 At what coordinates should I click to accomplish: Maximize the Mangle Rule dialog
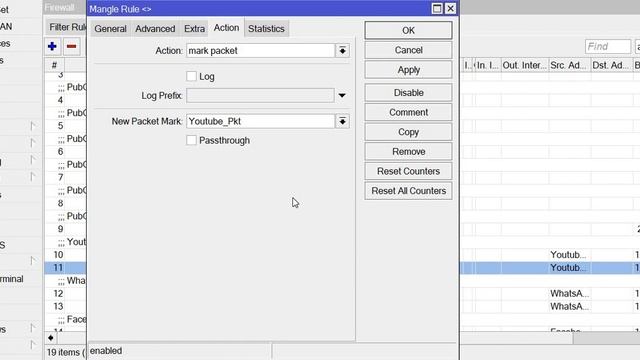[x=437, y=9]
